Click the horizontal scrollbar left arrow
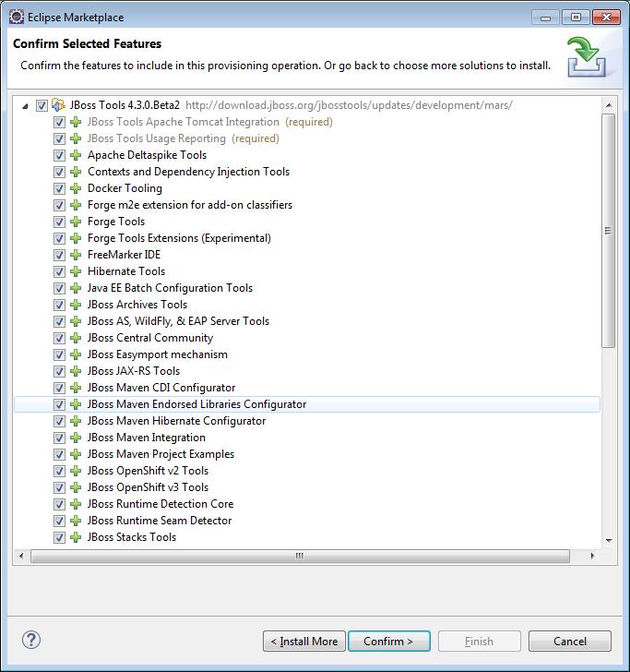The width and height of the screenshot is (630, 672). [21, 556]
